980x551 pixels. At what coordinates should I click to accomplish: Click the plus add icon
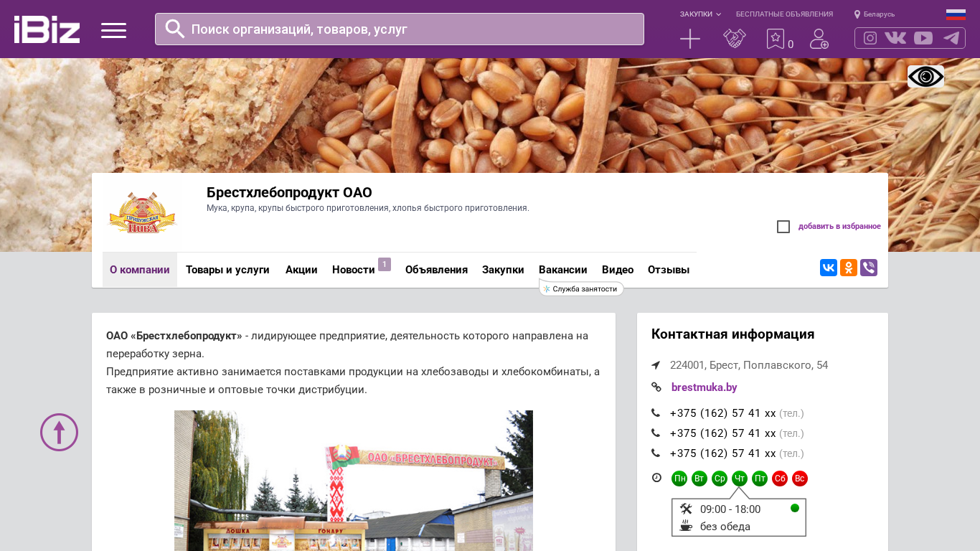tap(690, 39)
